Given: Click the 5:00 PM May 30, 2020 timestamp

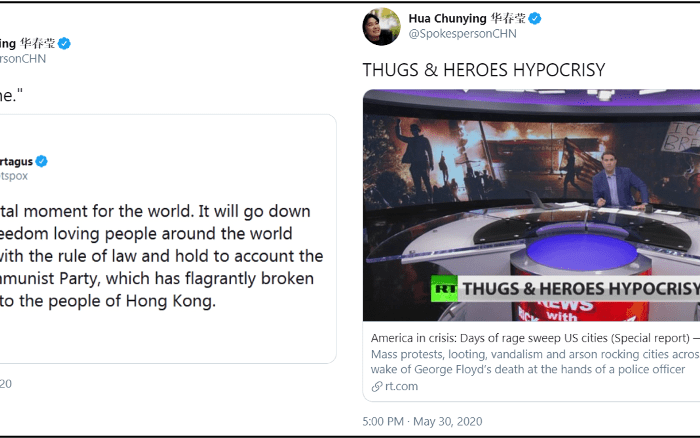Looking at the screenshot, I should click(x=422, y=421).
